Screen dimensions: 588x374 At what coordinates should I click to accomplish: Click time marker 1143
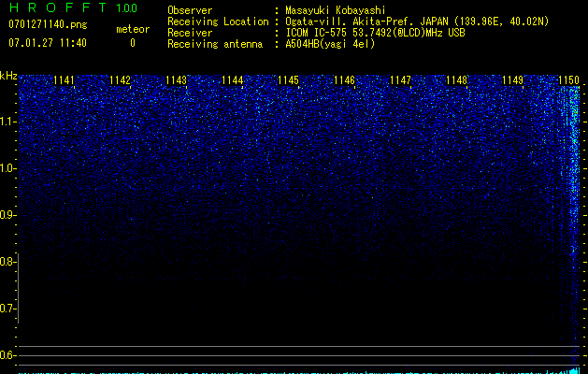pos(177,80)
